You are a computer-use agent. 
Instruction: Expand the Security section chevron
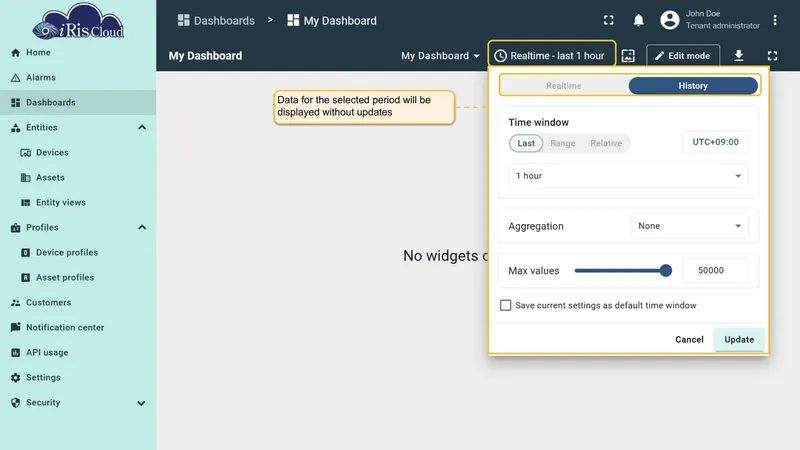[141, 403]
